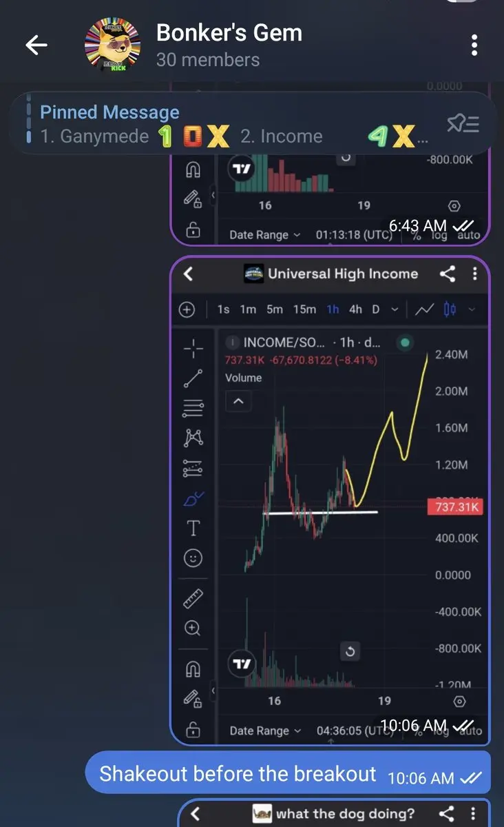Screen dimensions: 504x827
Task: Toggle magnet mode in 6:43 AM chart
Action: point(193,170)
